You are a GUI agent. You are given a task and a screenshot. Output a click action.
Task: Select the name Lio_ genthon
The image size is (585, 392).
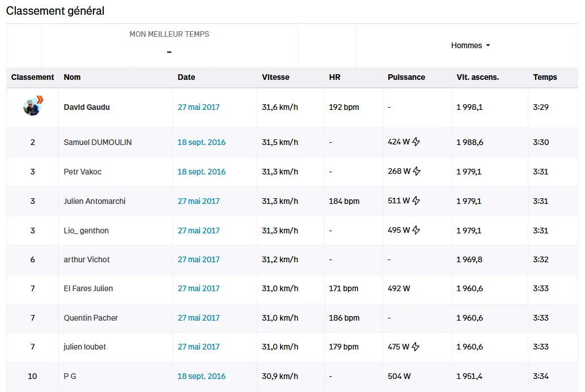(86, 231)
